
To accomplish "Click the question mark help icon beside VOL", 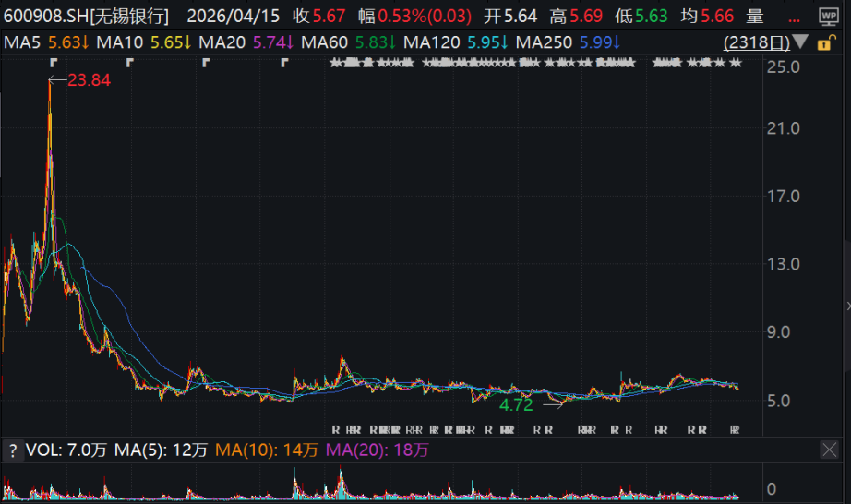I will (x=13, y=450).
